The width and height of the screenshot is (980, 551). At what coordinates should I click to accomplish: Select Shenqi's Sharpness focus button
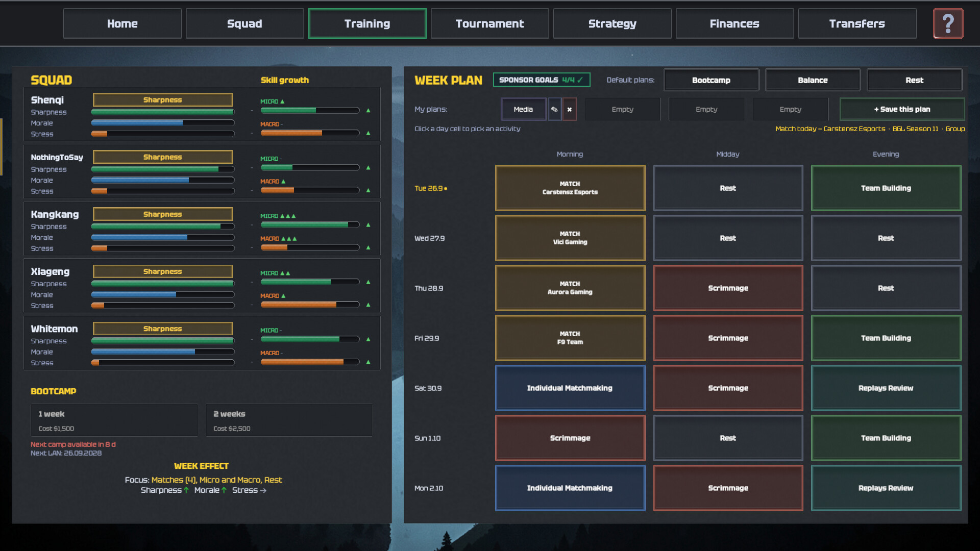click(x=162, y=99)
